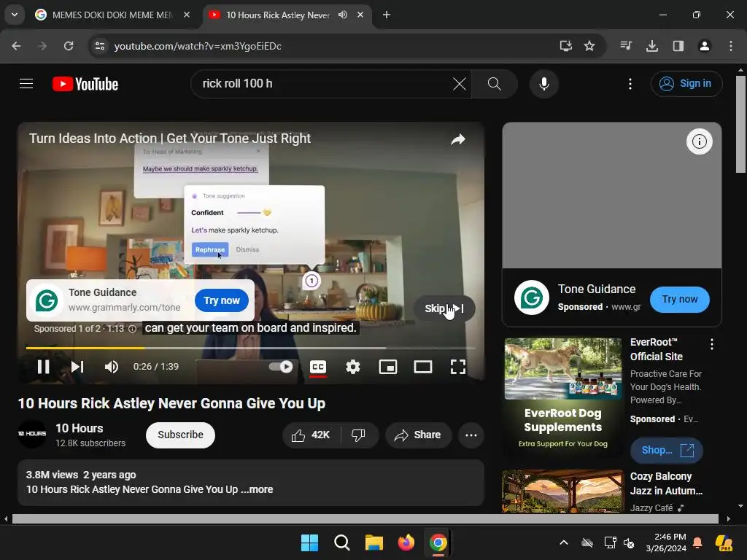
Task: Switch to MEMES DOKI DOKI tab
Action: (113, 15)
